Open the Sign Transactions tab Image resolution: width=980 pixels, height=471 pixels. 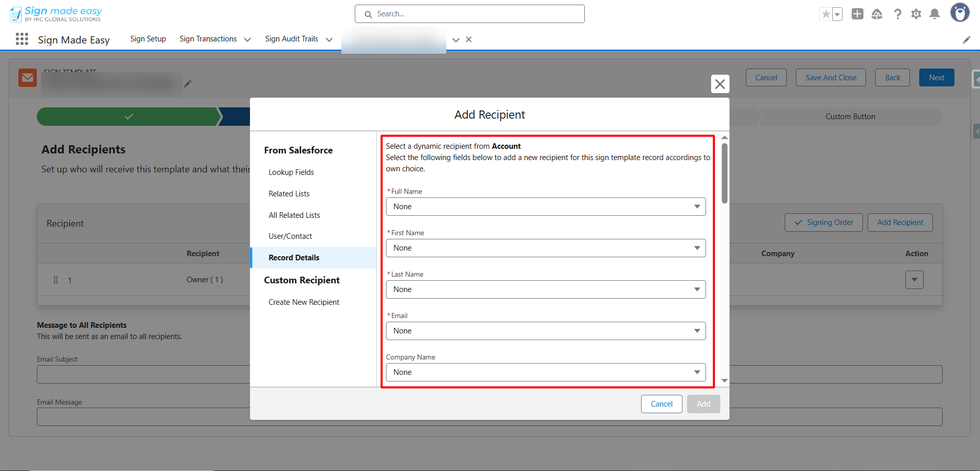[208, 39]
